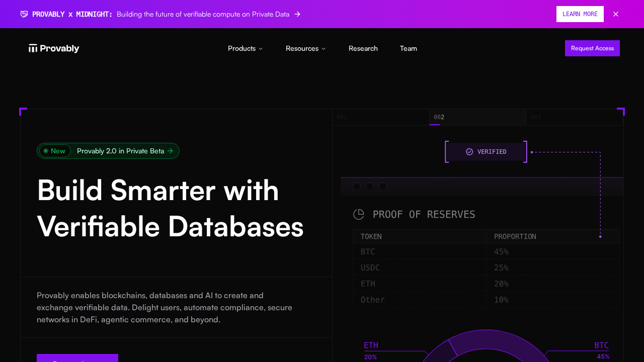Screen dimensions: 644x362
Task: Click the arrow icon after the banner message
Action: [297, 14]
